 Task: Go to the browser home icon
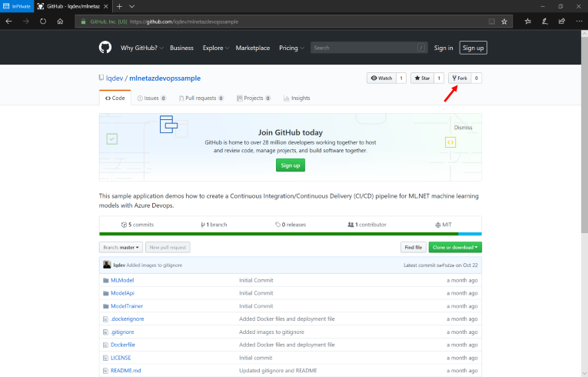tap(60, 21)
